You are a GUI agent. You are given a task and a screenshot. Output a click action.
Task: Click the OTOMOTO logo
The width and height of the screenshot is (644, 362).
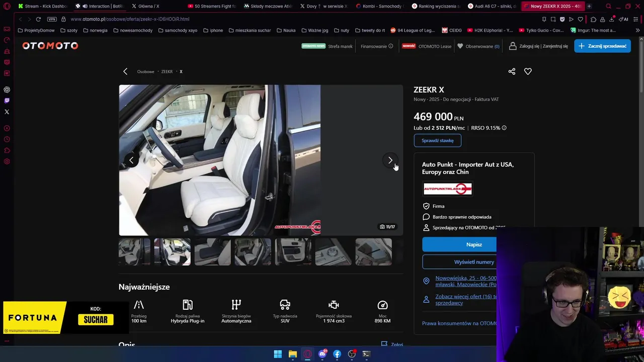pos(50,46)
